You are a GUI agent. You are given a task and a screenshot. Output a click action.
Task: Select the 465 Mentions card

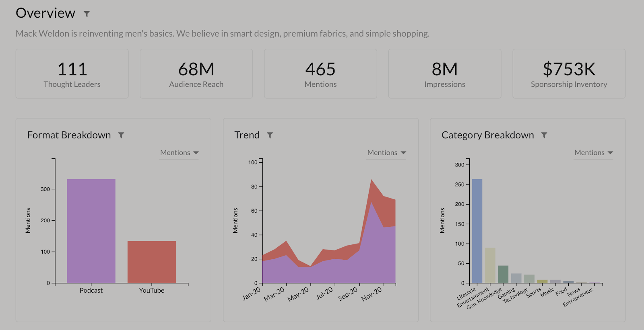[x=320, y=74]
